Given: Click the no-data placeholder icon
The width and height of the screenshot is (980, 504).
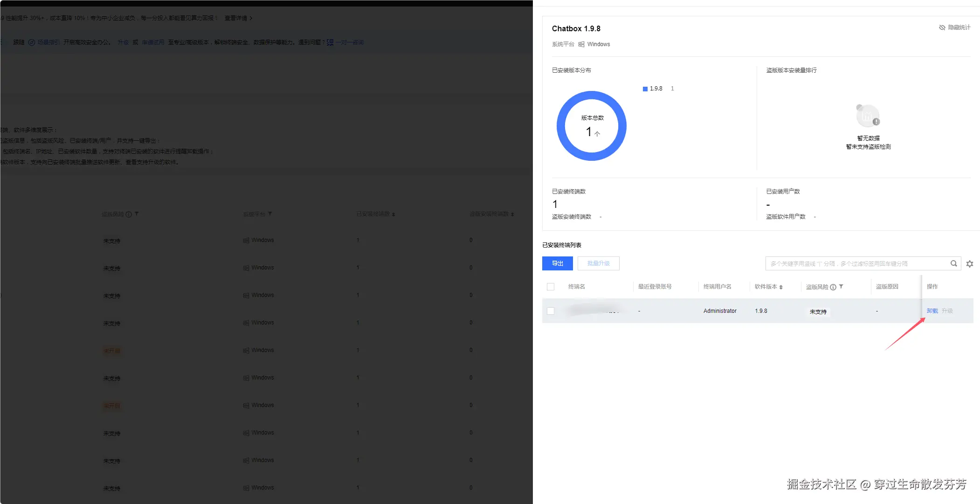Looking at the screenshot, I should pyautogui.click(x=868, y=116).
